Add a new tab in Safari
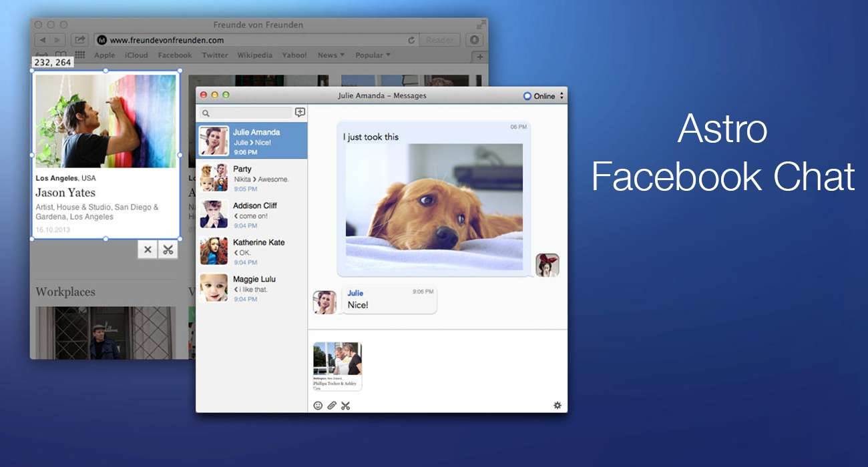 pos(480,57)
